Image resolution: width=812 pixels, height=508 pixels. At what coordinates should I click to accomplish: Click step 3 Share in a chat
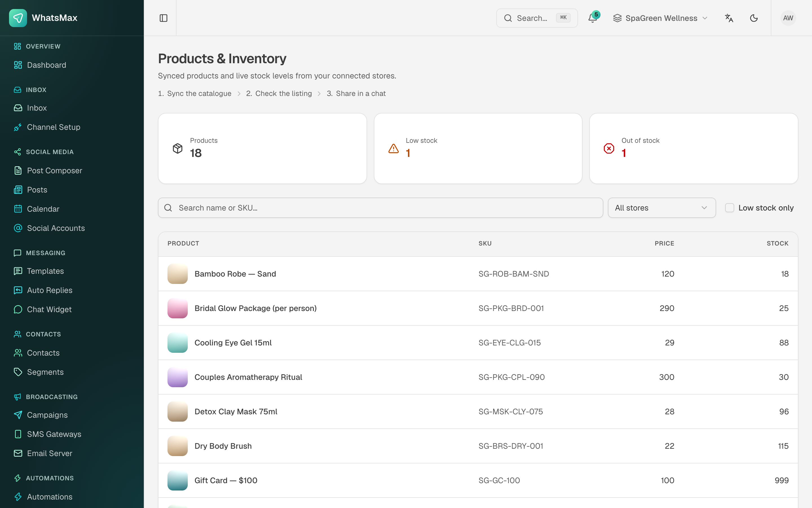coord(356,93)
